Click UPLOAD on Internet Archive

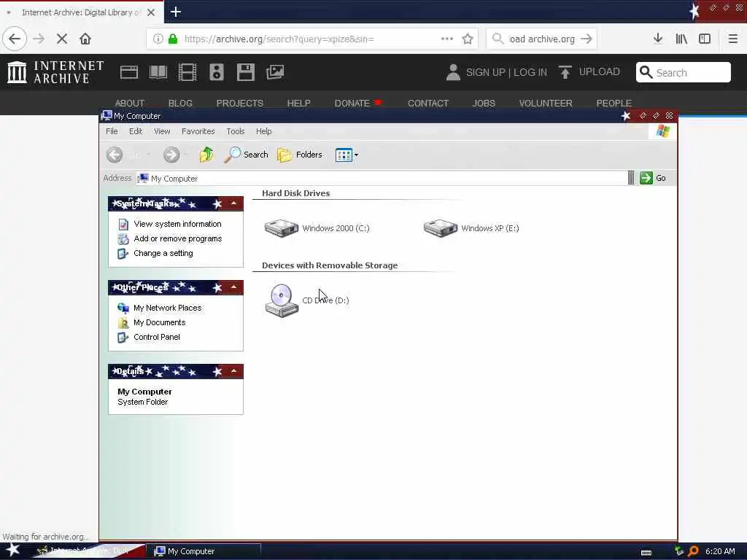coord(589,72)
